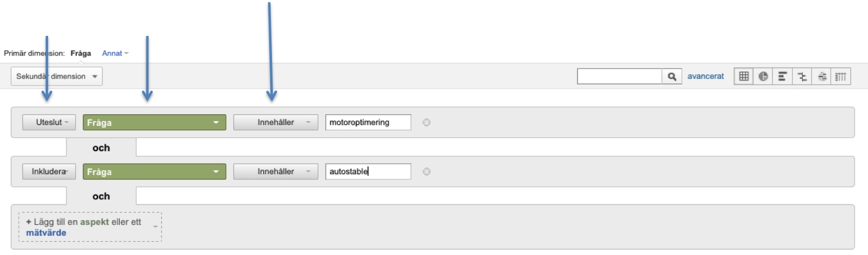Open the term cloud view icon
The width and height of the screenshot is (868, 255).
822,76
